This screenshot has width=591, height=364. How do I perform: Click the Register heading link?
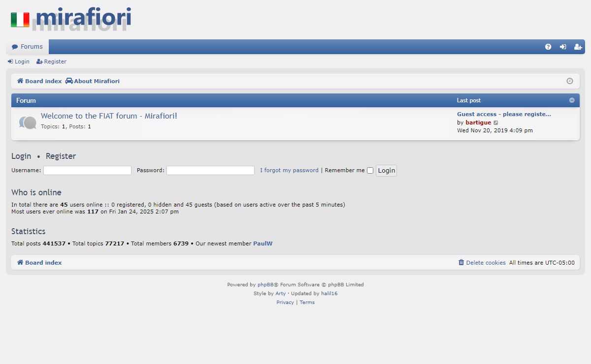61,156
